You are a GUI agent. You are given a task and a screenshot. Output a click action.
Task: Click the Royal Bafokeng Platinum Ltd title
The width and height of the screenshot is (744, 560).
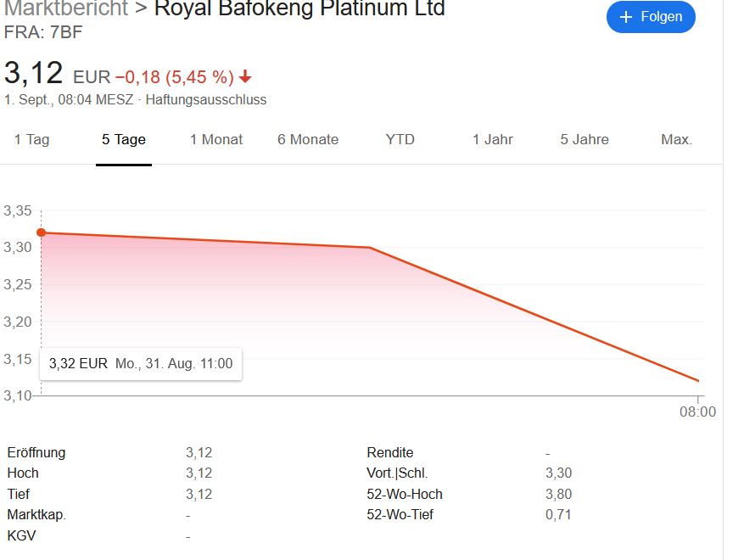(x=299, y=9)
